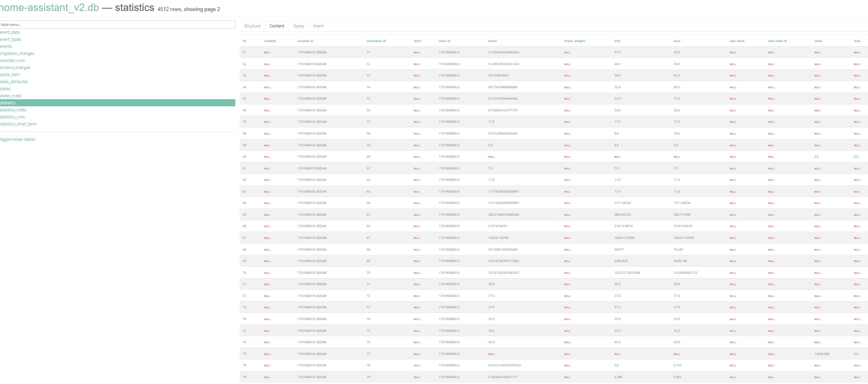Click mean value 0.582469145827177
Viewport: 868px width, 384px height.
pos(503,377)
